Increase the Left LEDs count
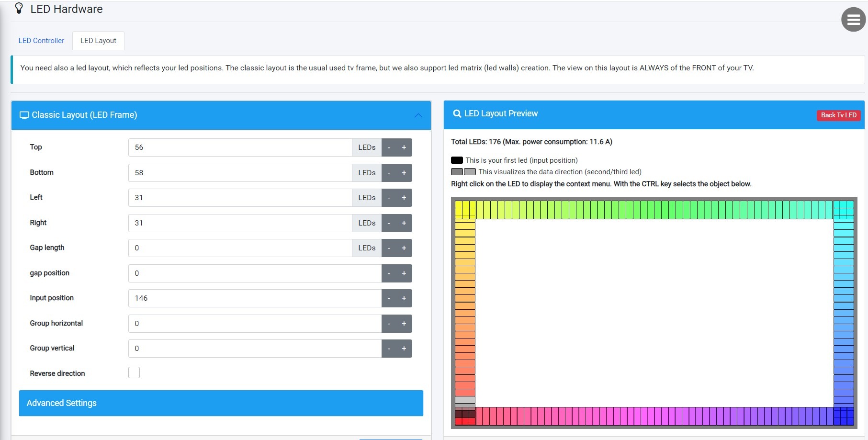Viewport: 868px width, 440px height. 404,198
